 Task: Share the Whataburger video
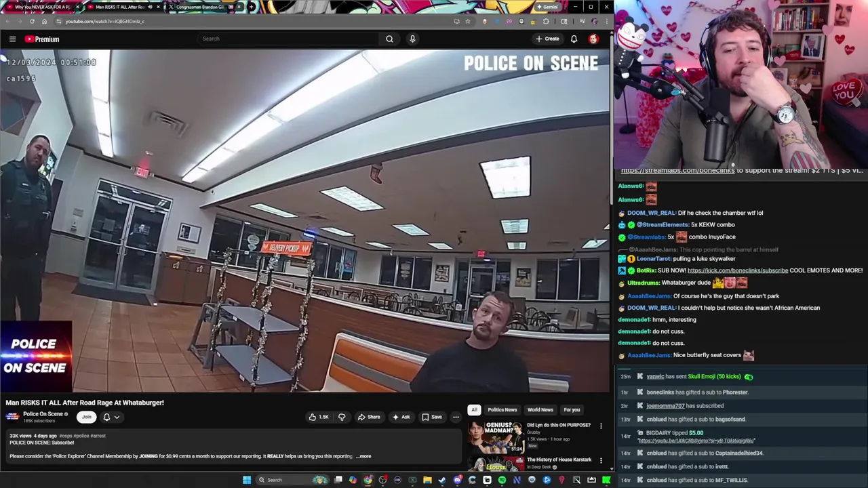point(369,417)
